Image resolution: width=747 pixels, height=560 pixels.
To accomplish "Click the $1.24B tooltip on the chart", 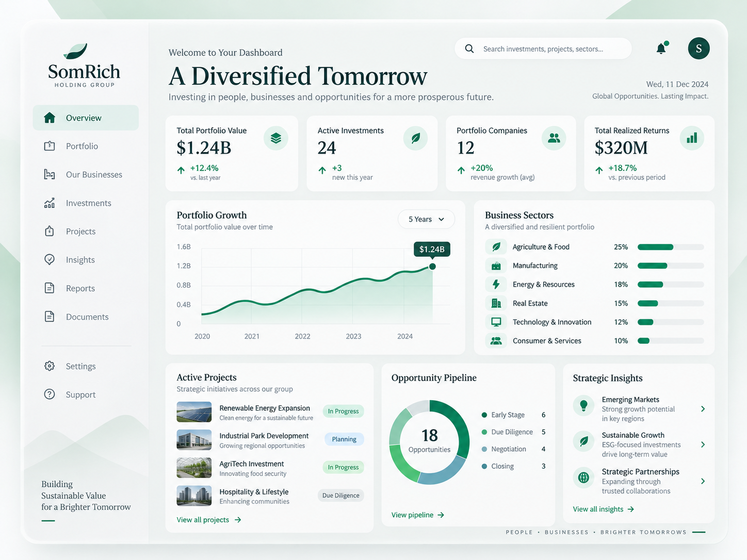I will click(432, 249).
